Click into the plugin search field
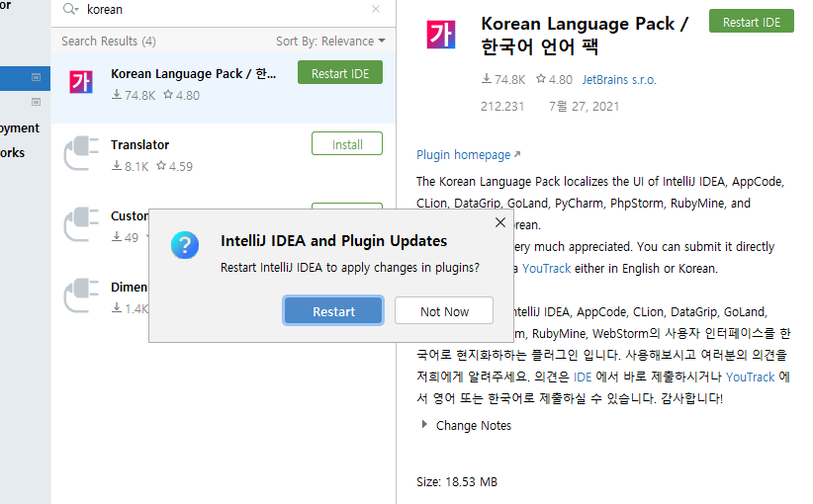The height and width of the screenshot is (504, 813). pyautogui.click(x=226, y=9)
